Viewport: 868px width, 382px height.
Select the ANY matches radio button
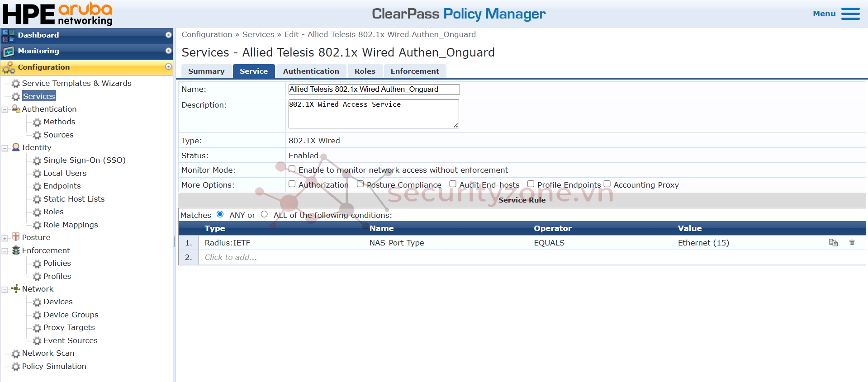point(220,214)
